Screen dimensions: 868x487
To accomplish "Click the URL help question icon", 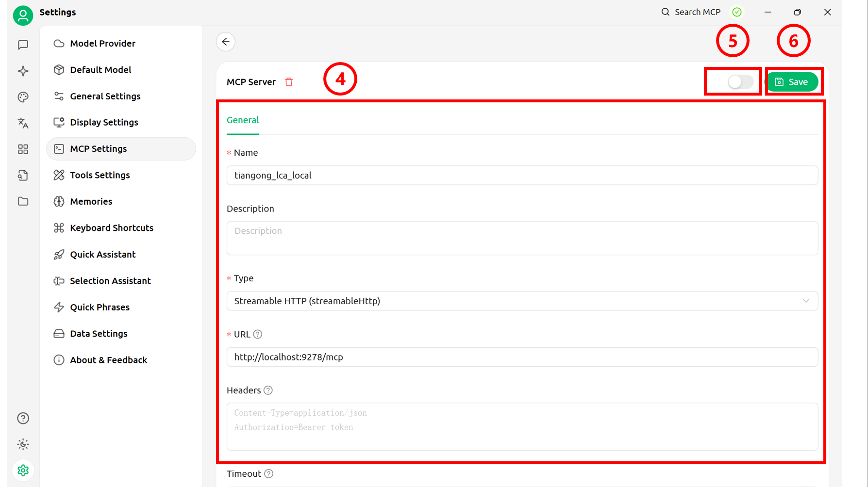I will tap(258, 334).
